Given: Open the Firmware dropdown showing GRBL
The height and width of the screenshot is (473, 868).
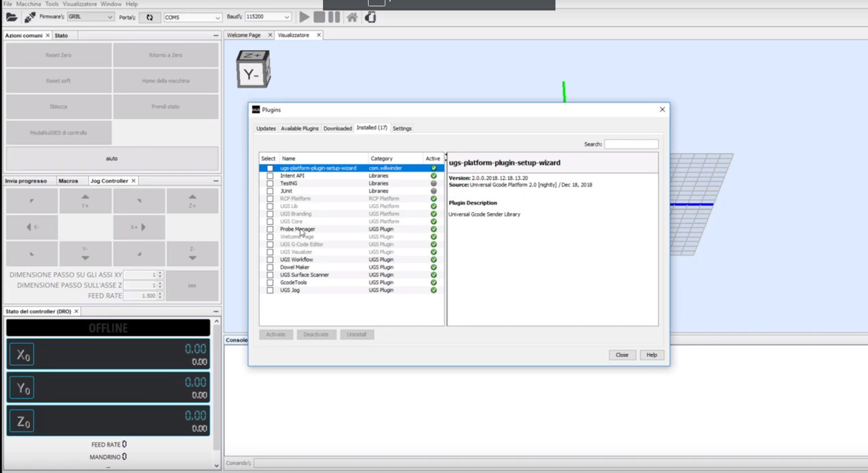Looking at the screenshot, I should click(91, 17).
